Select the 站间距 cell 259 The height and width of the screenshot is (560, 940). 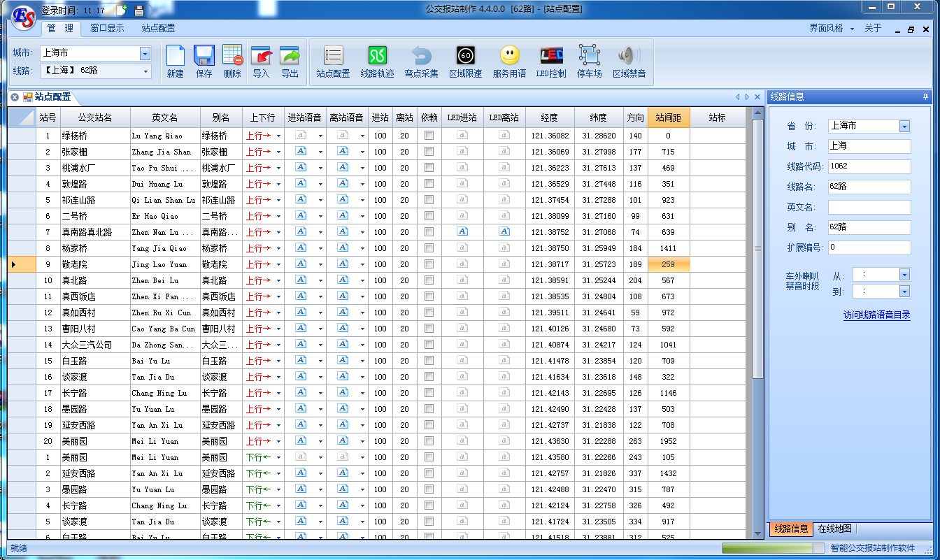pyautogui.click(x=669, y=264)
